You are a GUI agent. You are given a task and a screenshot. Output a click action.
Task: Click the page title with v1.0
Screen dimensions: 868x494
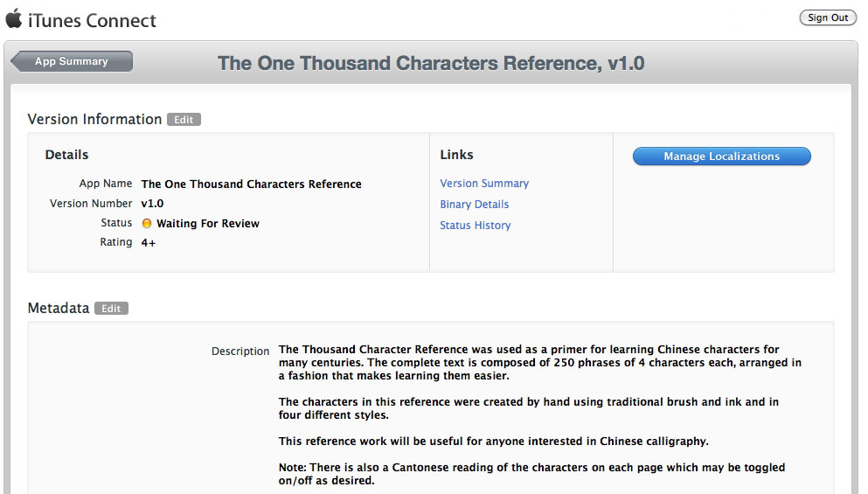pos(431,63)
